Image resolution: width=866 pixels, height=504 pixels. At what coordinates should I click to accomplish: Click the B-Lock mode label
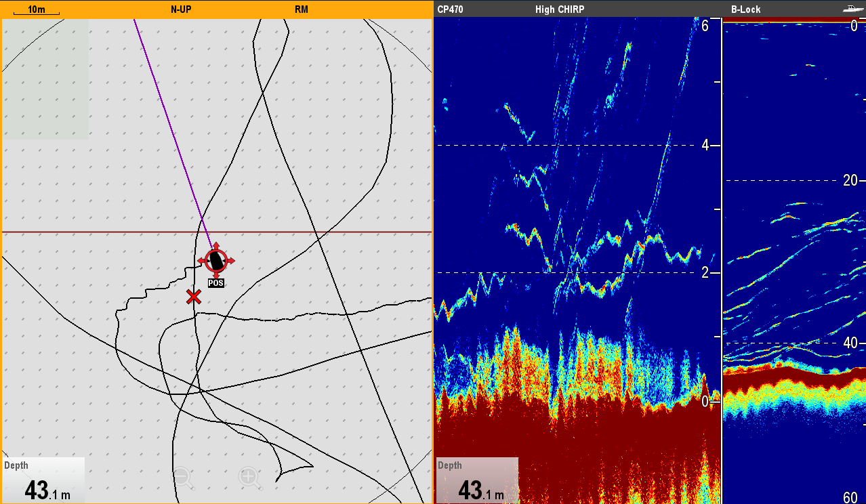pyautogui.click(x=745, y=9)
